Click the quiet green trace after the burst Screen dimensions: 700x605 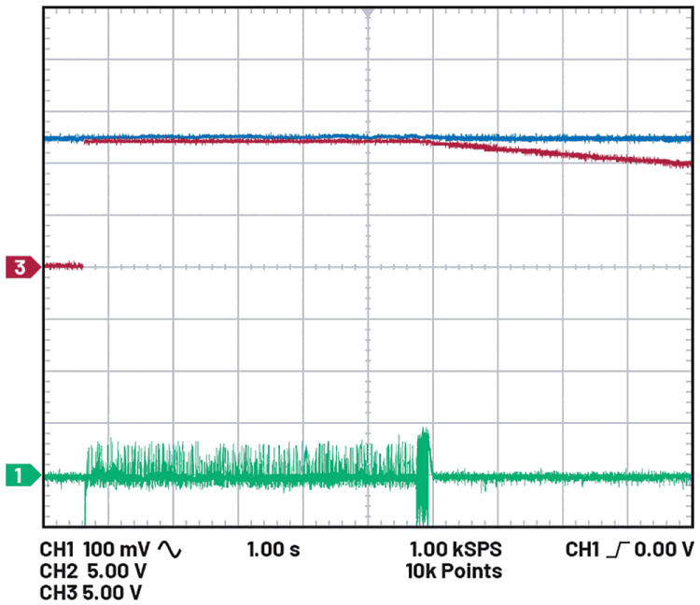[x=560, y=476]
